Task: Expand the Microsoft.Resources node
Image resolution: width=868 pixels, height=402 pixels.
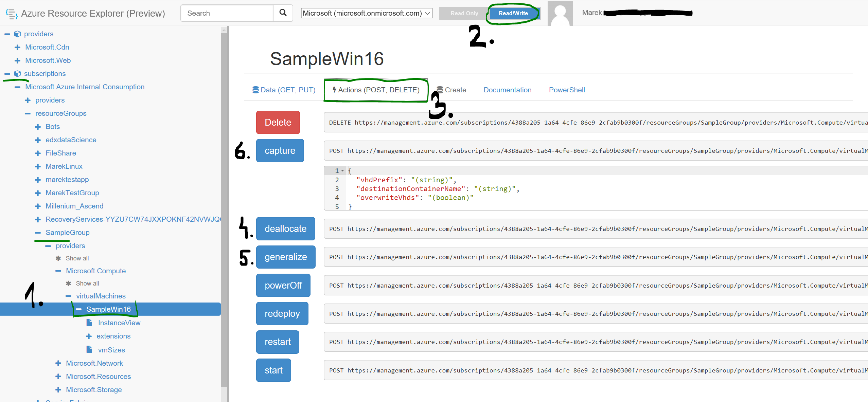Action: click(x=58, y=377)
